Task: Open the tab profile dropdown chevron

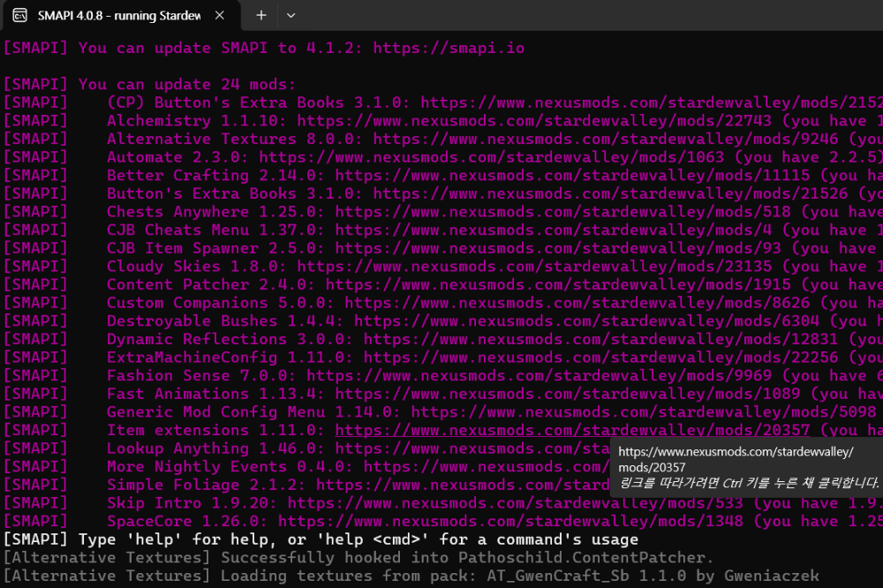Action: [x=291, y=15]
